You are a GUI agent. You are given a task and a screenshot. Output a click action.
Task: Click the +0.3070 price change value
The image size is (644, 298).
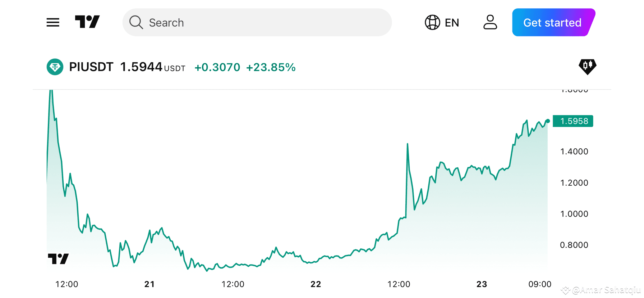tap(217, 67)
